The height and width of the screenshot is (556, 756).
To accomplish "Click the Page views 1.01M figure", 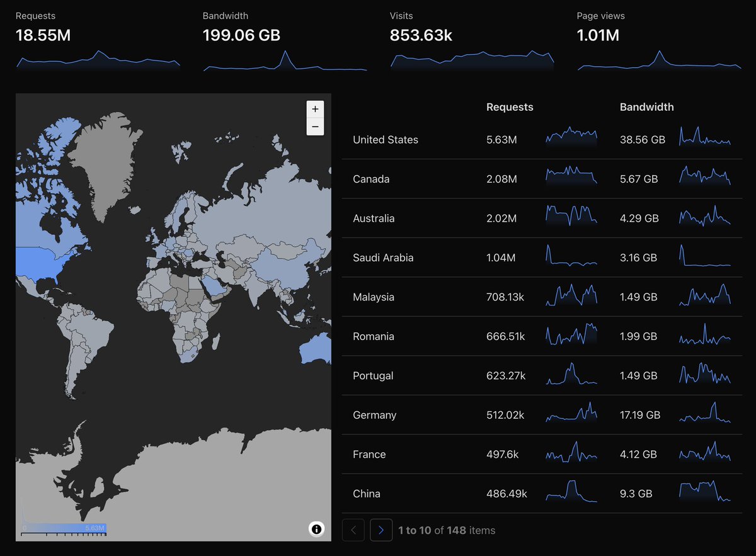I will (598, 35).
